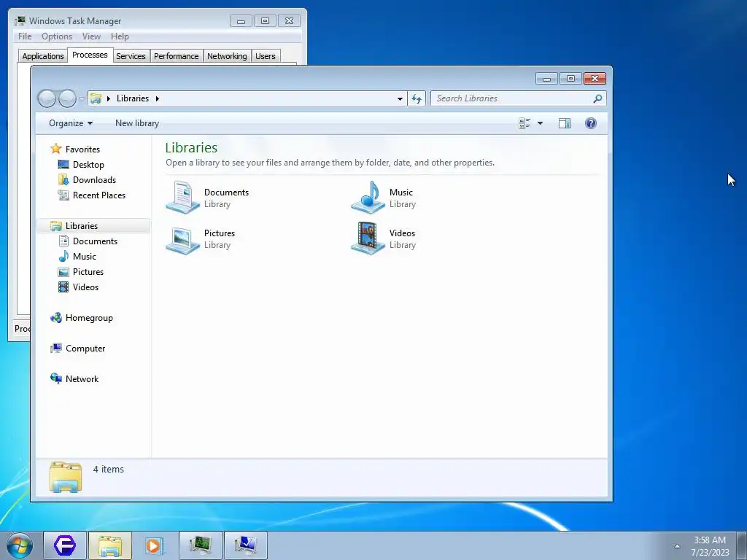Open the Organize dropdown menu
Image resolution: width=747 pixels, height=560 pixels.
pyautogui.click(x=71, y=123)
